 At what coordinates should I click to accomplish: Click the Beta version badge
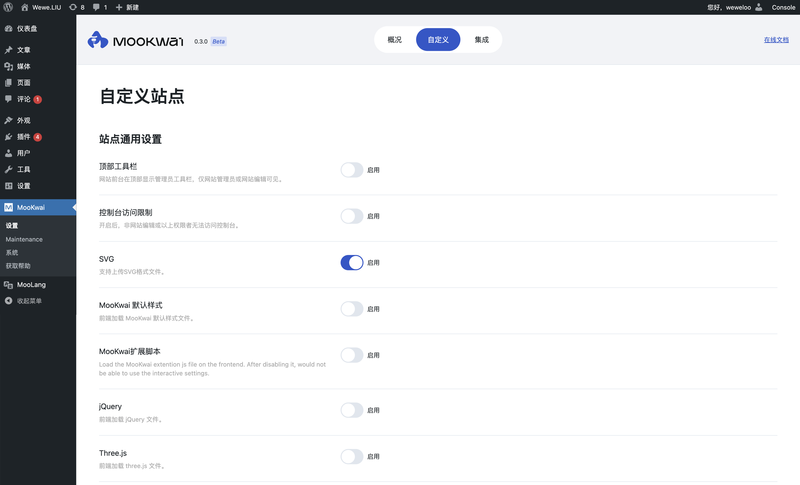point(218,41)
